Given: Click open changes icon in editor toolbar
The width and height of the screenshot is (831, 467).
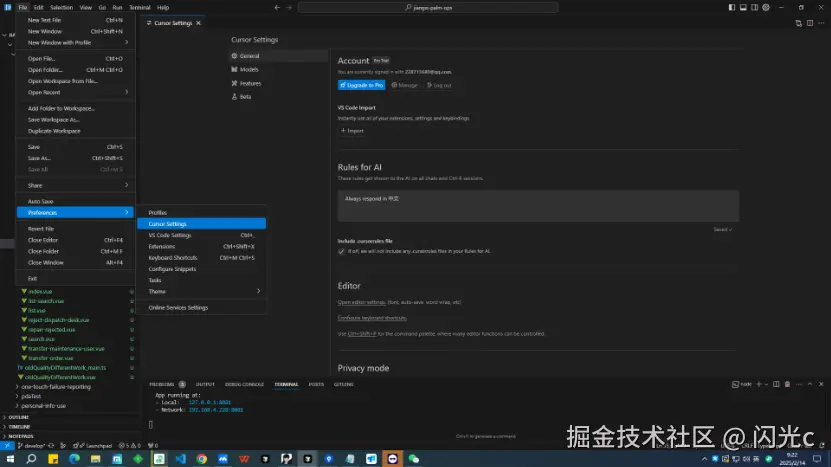Looking at the screenshot, I should (x=799, y=23).
